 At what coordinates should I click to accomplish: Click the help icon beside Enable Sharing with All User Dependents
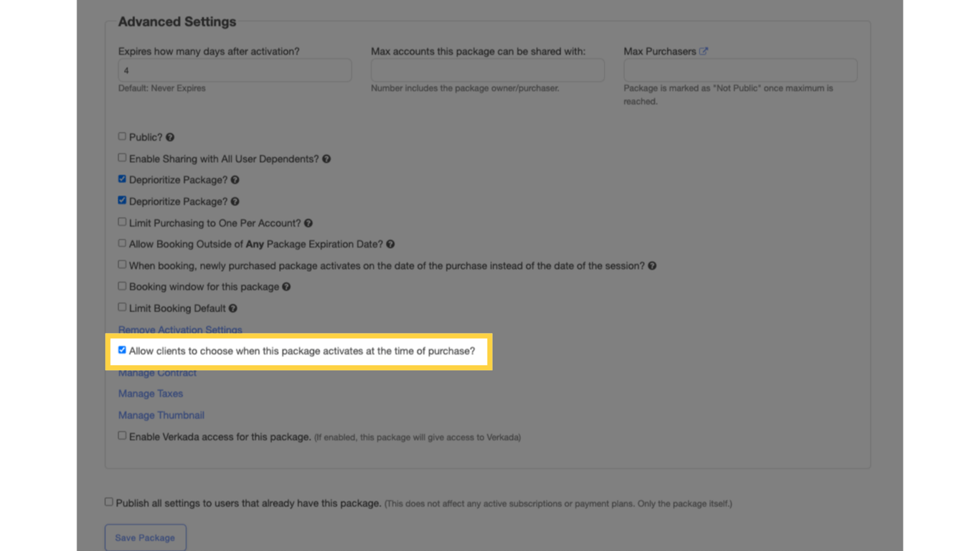326,159
